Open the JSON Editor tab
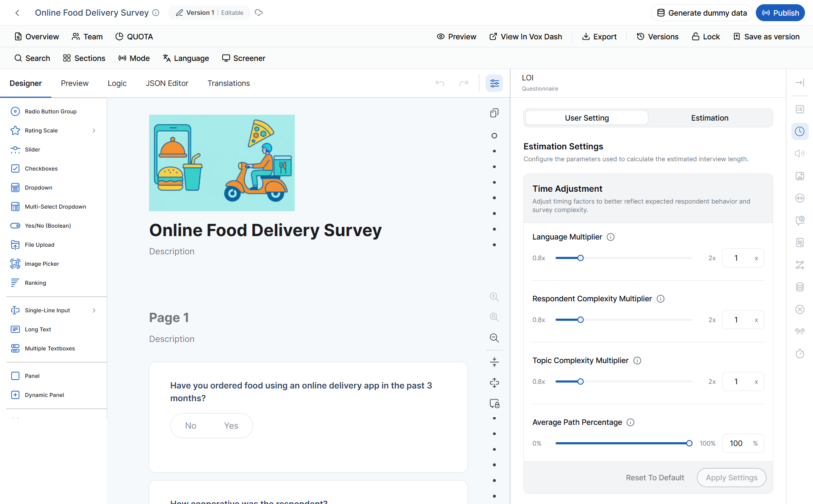Image resolution: width=813 pixels, height=504 pixels. tap(167, 83)
